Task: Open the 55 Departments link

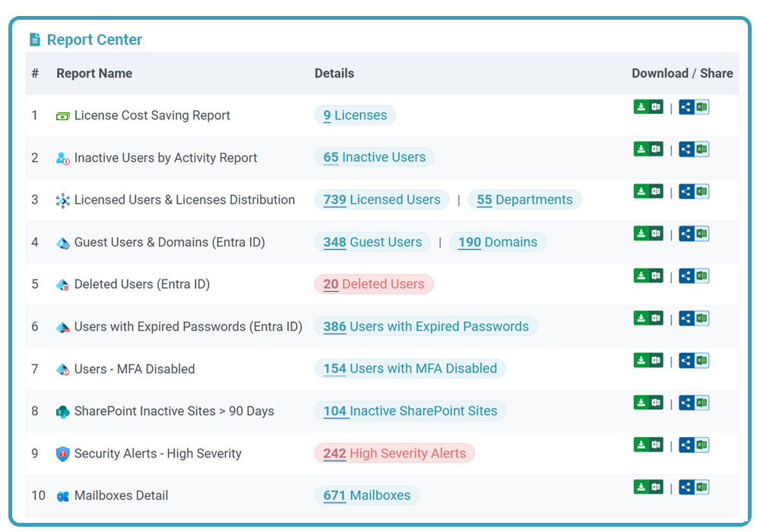Action: pos(524,200)
